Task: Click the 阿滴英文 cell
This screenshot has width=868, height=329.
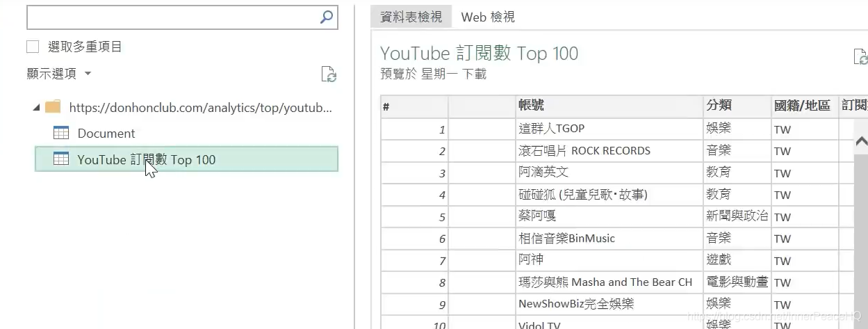Action: (x=609, y=172)
